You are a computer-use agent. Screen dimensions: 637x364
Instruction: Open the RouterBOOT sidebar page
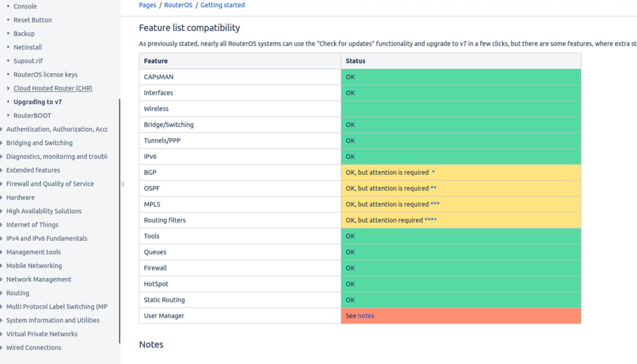coord(32,115)
